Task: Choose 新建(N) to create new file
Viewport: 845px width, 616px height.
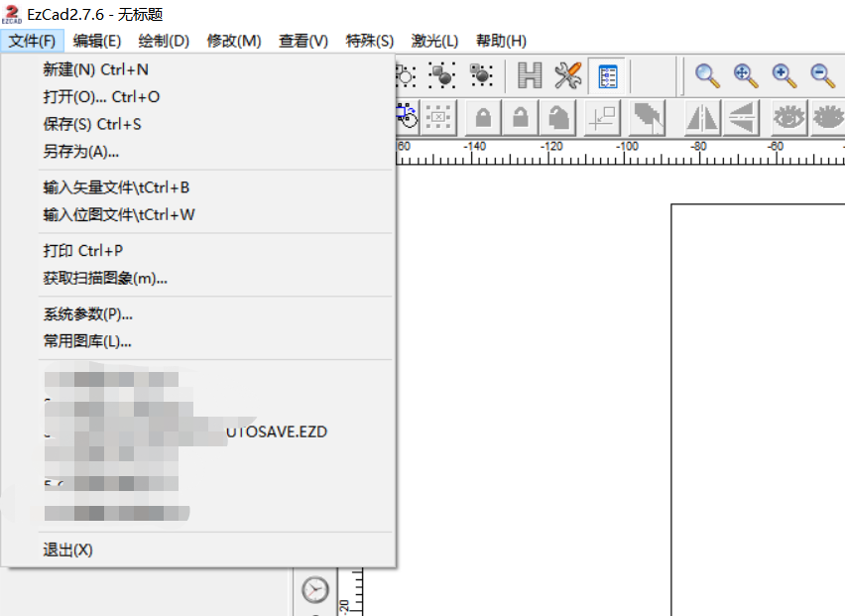Action: 198,69
